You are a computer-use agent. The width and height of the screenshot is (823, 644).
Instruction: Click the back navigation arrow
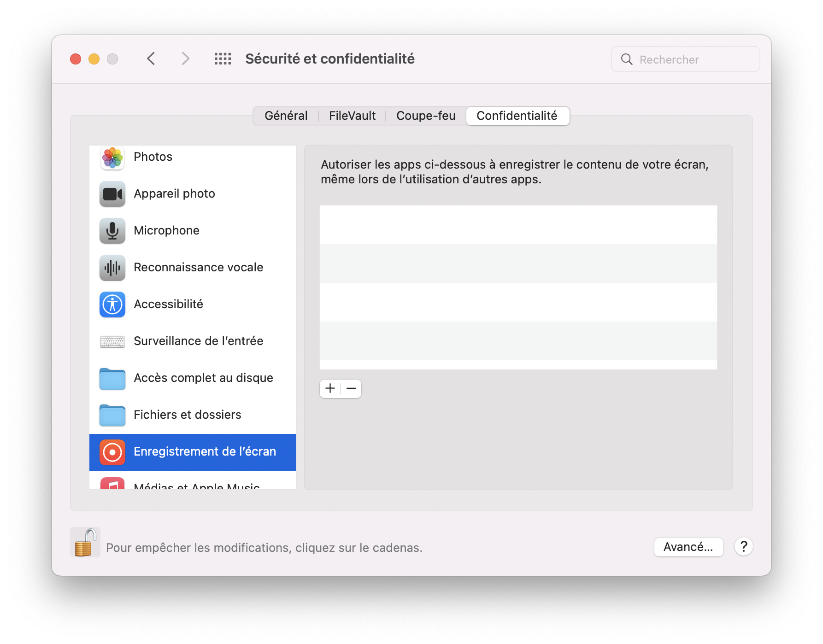click(151, 59)
